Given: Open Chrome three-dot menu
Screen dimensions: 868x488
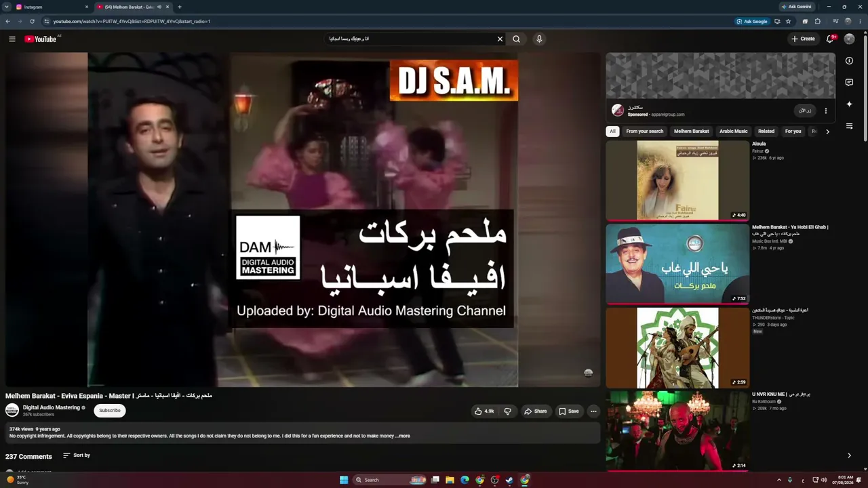Looking at the screenshot, I should [859, 21].
